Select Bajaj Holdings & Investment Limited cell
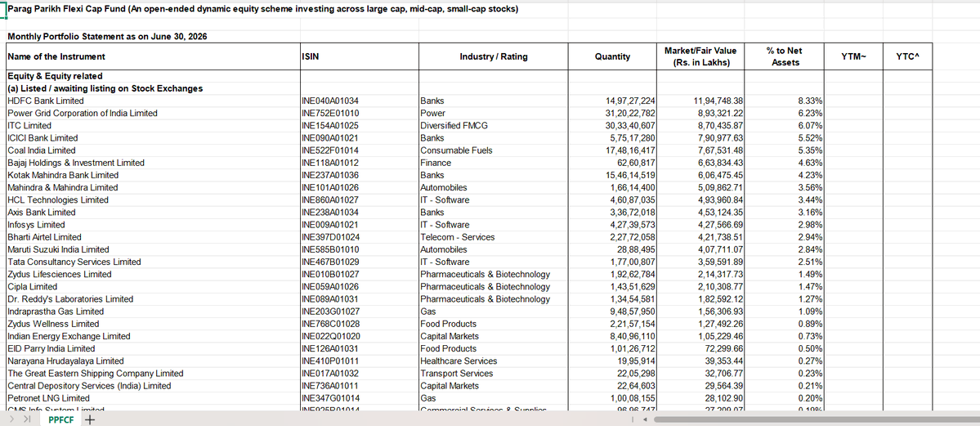The height and width of the screenshot is (426, 980). click(153, 163)
